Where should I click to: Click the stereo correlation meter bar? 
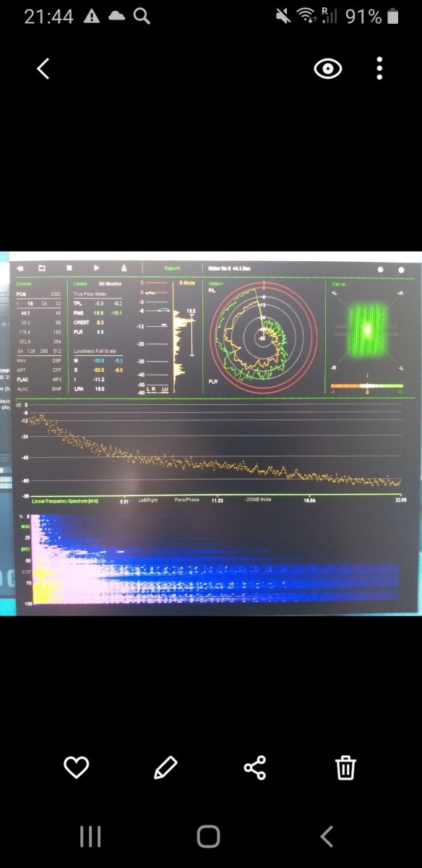click(366, 386)
